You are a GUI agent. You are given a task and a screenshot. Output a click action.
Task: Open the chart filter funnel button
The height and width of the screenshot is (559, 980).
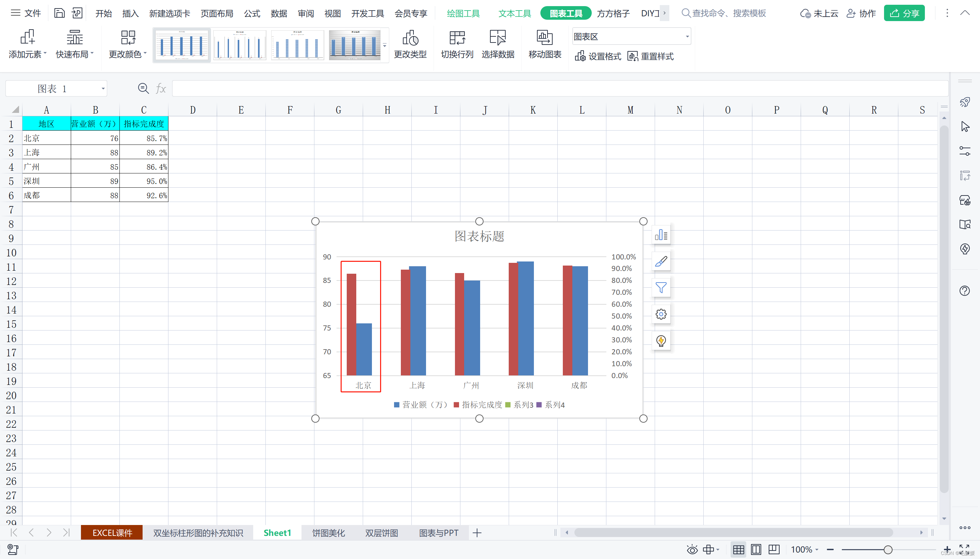click(661, 288)
